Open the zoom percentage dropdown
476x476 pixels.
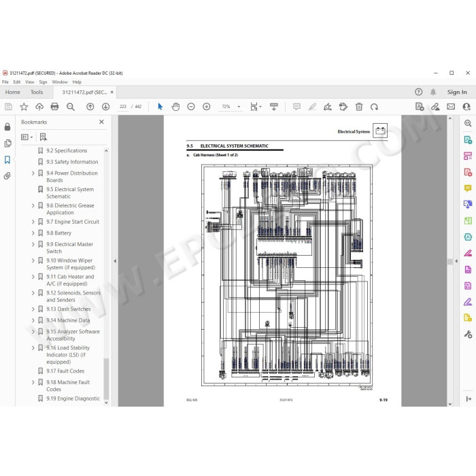coord(239,107)
